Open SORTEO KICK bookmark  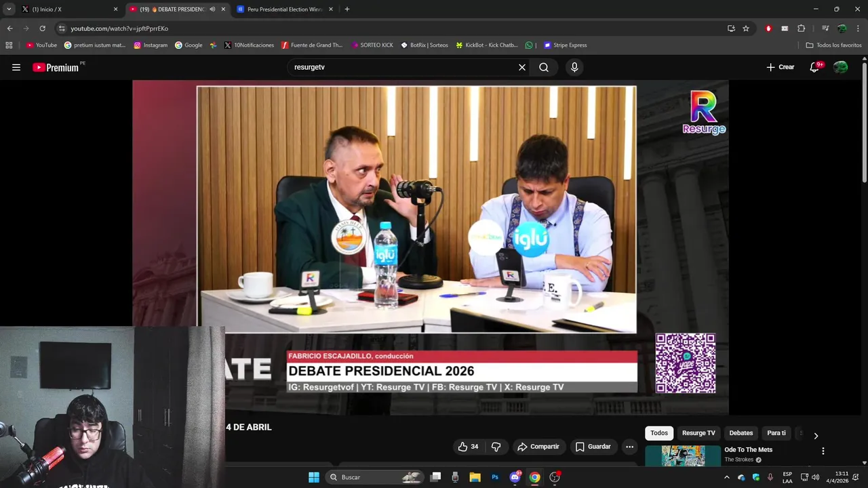(x=372, y=45)
